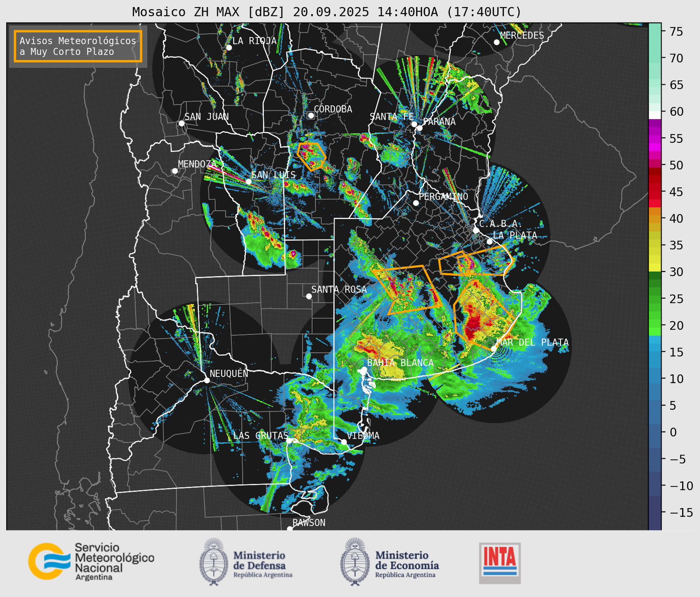Viewport: 700px width, 597px height.
Task: Click the CÓRDOBA city label
Action: pos(333,109)
